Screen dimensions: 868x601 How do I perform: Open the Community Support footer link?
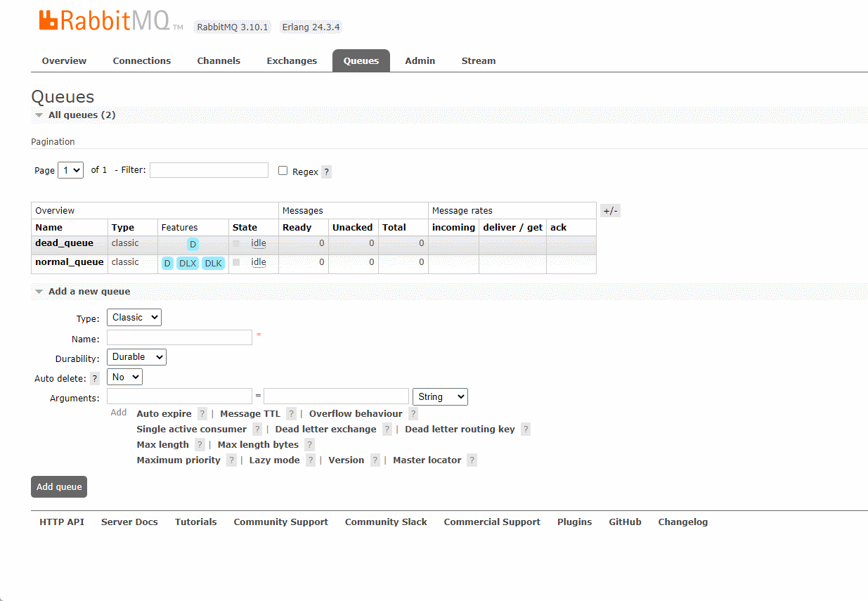coord(280,522)
